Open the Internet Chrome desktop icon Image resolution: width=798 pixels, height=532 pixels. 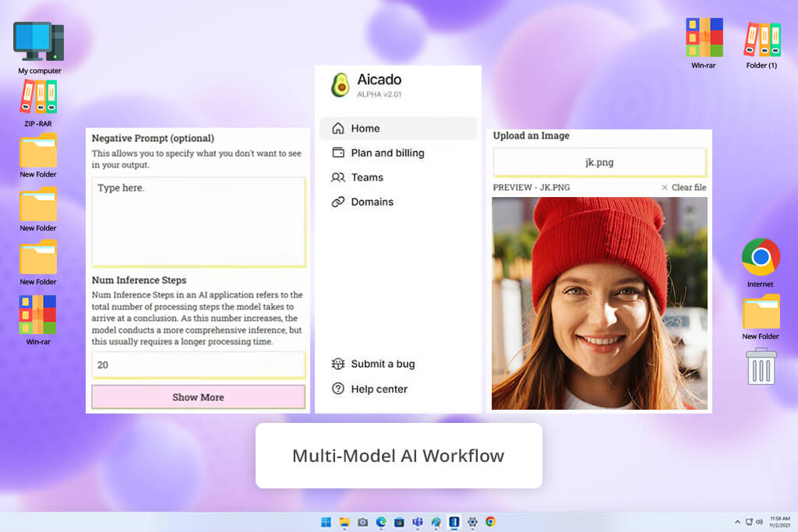[x=761, y=262]
